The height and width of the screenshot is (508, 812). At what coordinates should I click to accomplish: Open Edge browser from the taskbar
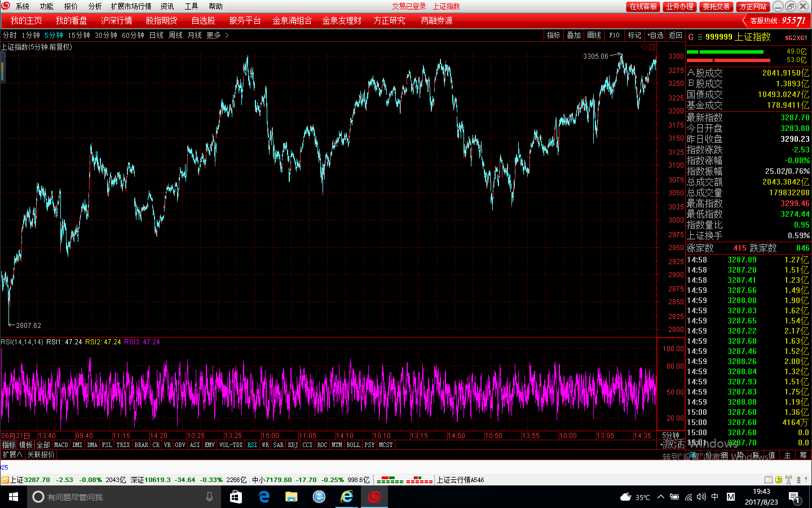pos(263,497)
